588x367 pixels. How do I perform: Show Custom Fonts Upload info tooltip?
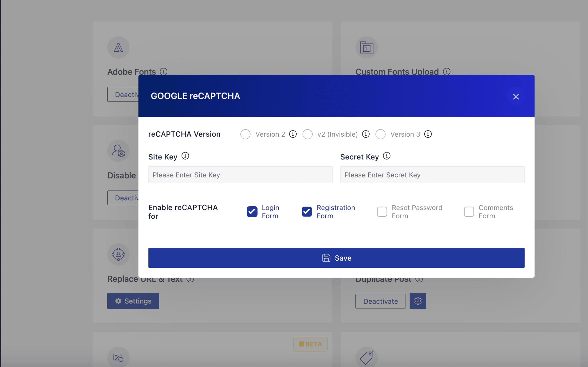447,71
